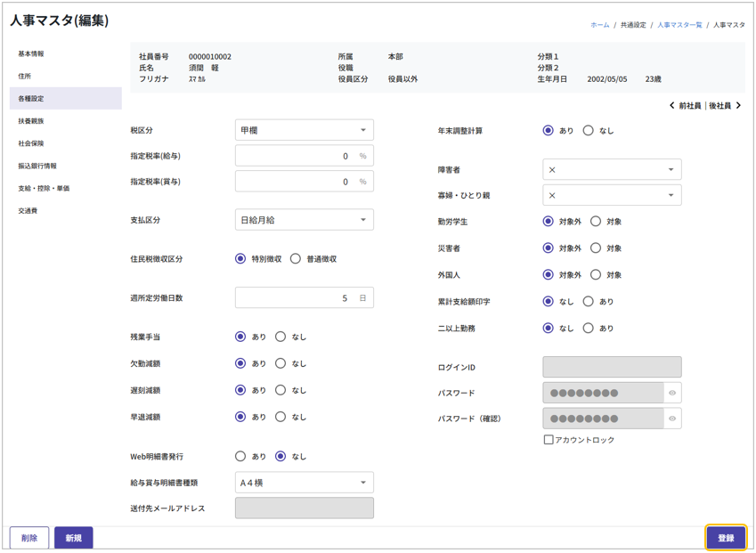Viewport: 756px width, 553px height.
Task: Go to next employee with right chevron
Action: pos(738,106)
